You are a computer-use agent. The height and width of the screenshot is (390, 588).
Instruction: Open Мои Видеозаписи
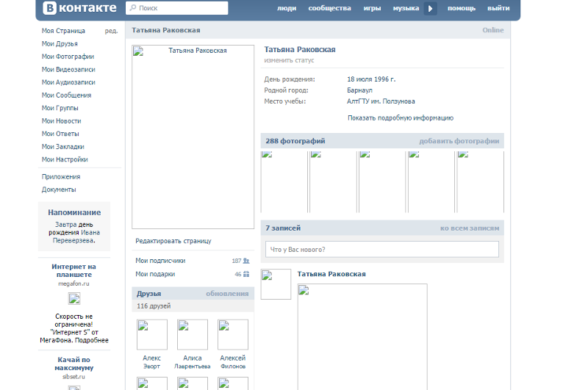tap(68, 69)
